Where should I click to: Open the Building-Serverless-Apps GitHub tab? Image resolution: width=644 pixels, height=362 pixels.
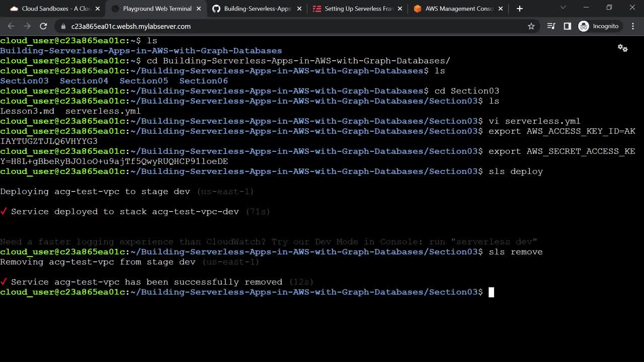257,9
